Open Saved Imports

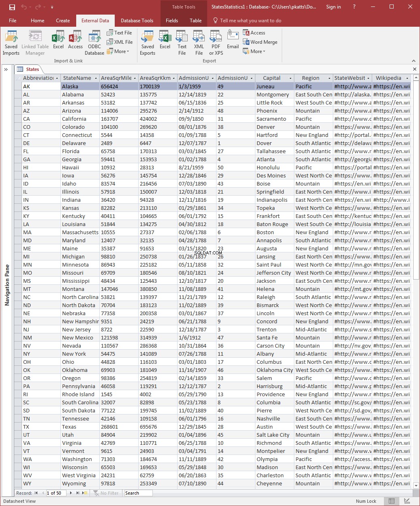coord(11,43)
